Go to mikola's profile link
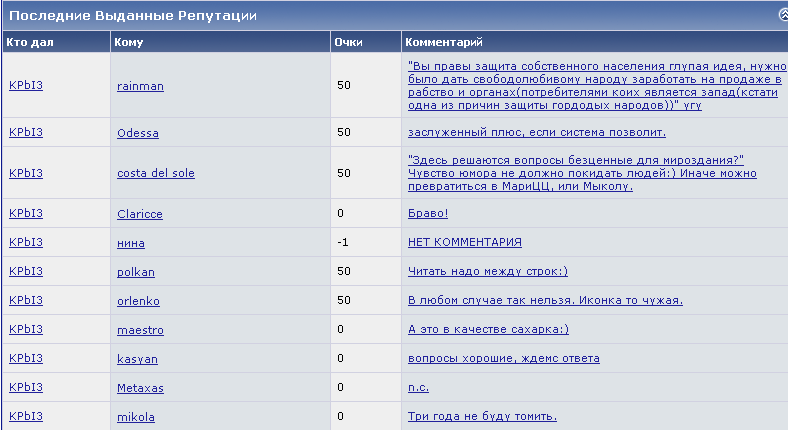This screenshot has height=430, width=788. [136, 416]
